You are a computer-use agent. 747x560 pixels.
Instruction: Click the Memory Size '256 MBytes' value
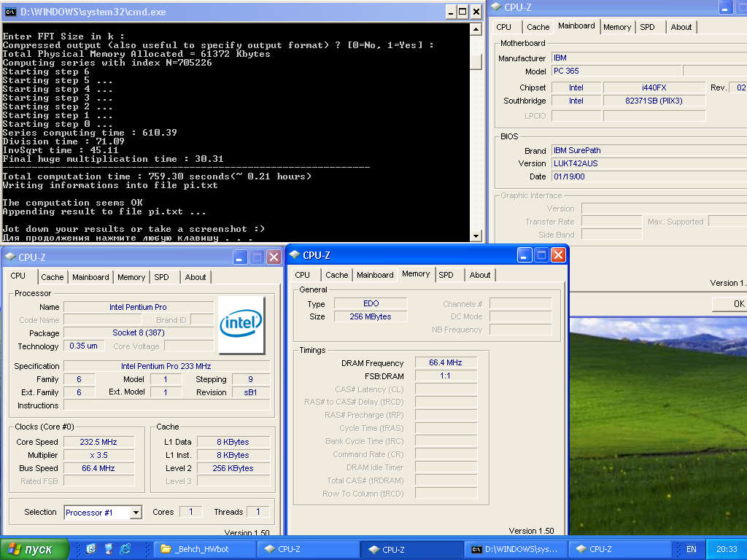click(x=371, y=316)
